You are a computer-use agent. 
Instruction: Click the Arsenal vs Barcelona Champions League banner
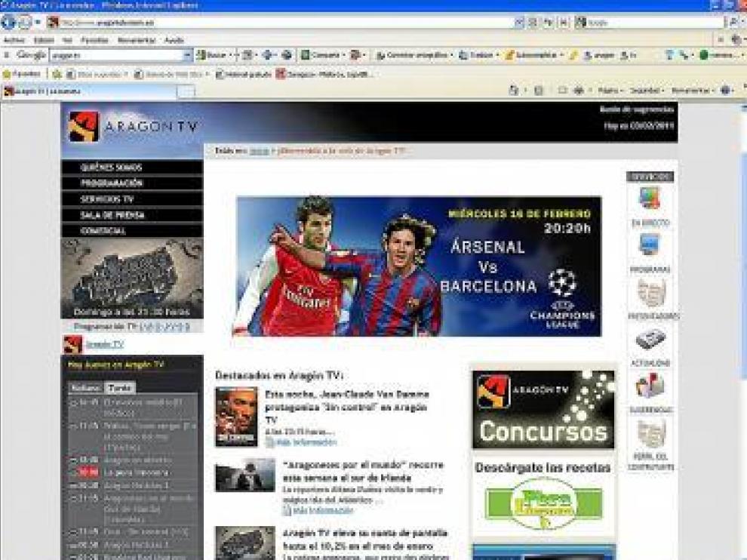419,266
